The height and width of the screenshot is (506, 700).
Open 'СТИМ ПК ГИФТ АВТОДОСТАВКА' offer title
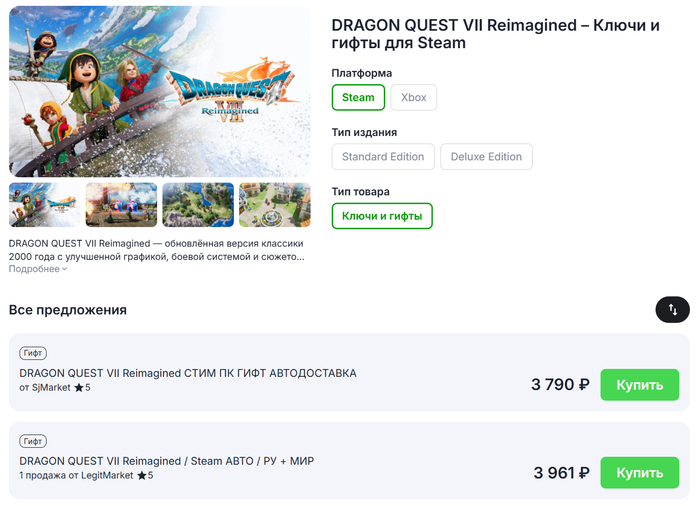coord(188,373)
